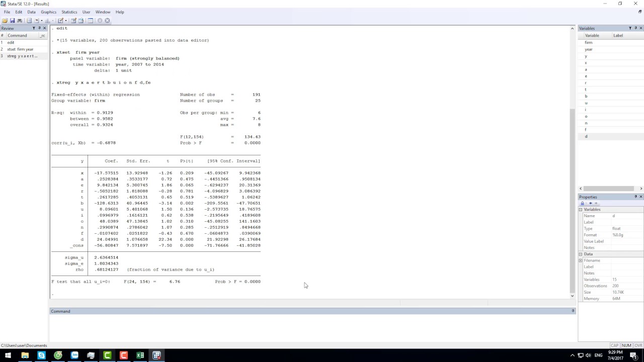
Task: Select 'xtset firm year' in Review
Action: (x=24, y=49)
